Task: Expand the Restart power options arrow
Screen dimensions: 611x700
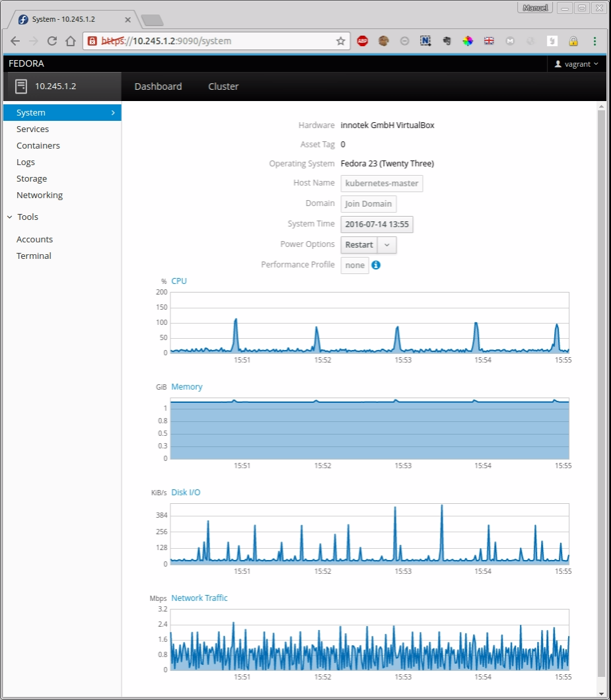Action: click(x=387, y=245)
